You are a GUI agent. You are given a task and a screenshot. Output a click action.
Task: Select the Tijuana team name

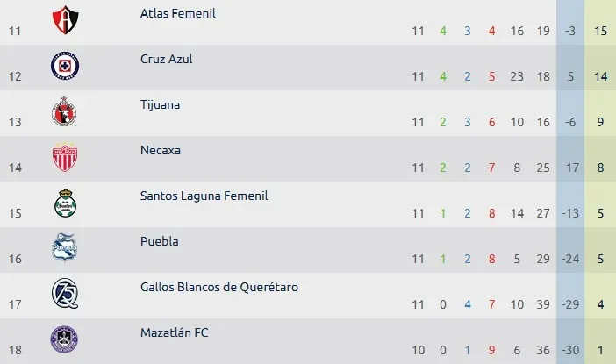pyautogui.click(x=160, y=105)
